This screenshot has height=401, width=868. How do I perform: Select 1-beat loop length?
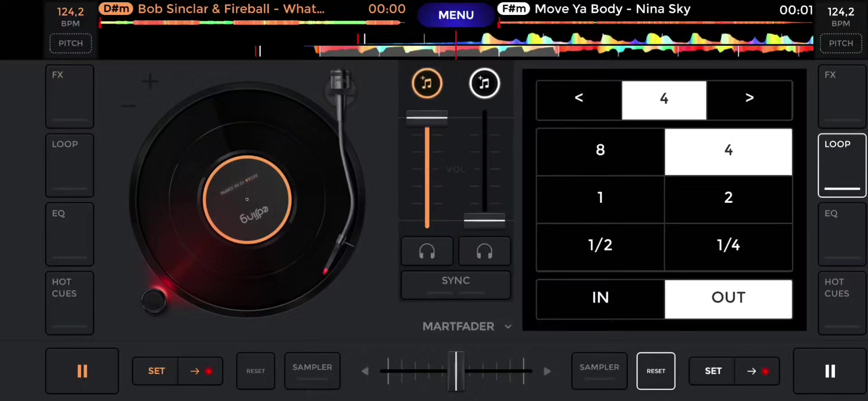click(x=600, y=199)
